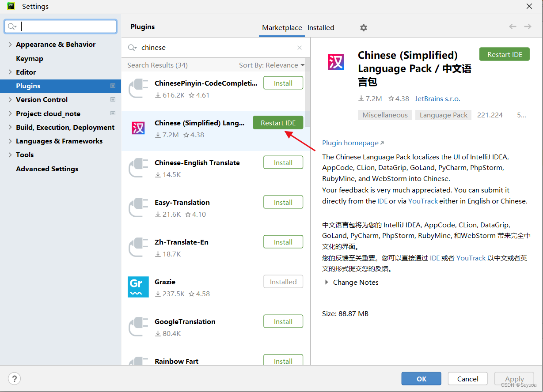
Task: Click the Search Results (34) label
Action: 157,65
